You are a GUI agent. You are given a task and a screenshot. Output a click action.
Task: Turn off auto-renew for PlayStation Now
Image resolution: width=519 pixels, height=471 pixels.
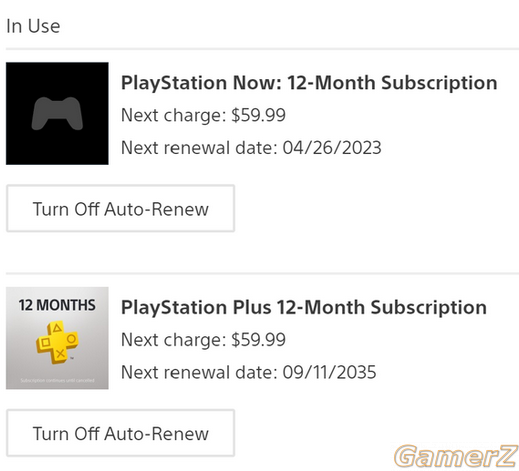(121, 208)
